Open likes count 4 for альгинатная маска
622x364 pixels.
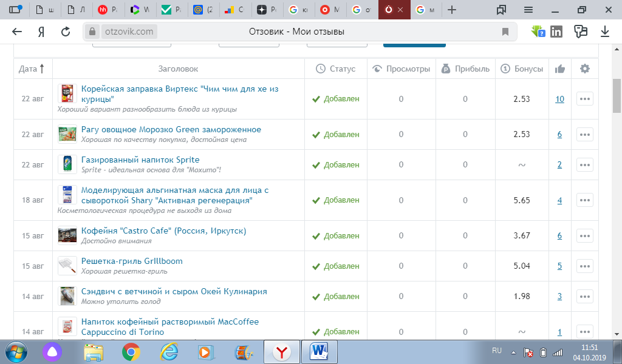(x=559, y=200)
